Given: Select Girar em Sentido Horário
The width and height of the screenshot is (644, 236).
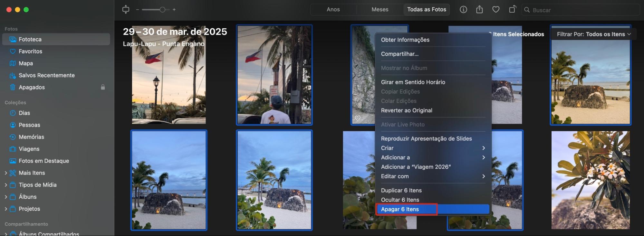Looking at the screenshot, I should pos(433,82).
